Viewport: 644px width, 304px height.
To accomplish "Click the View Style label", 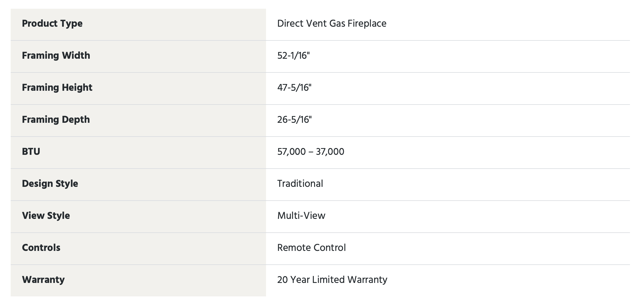I will (x=46, y=216).
